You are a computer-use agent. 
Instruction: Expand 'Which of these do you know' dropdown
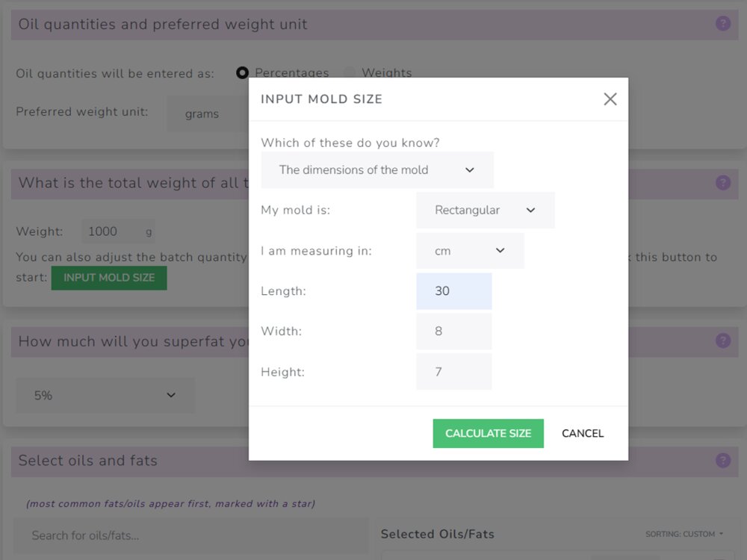(x=377, y=170)
